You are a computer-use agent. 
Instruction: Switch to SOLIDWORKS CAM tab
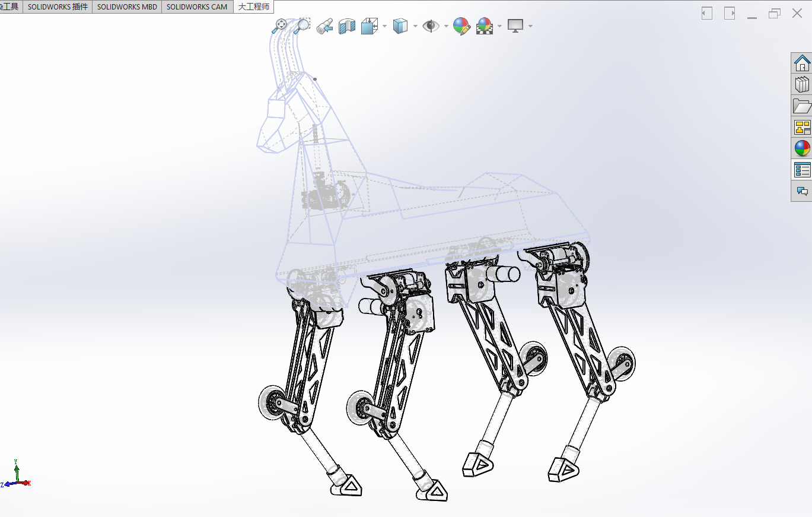(197, 7)
